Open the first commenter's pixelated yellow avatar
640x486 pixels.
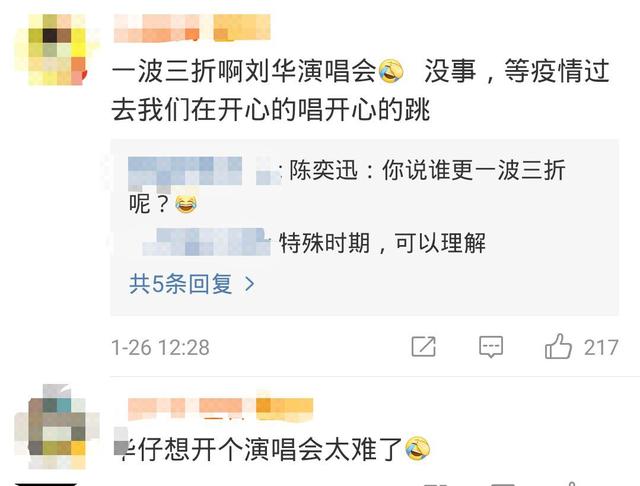pos(53,50)
